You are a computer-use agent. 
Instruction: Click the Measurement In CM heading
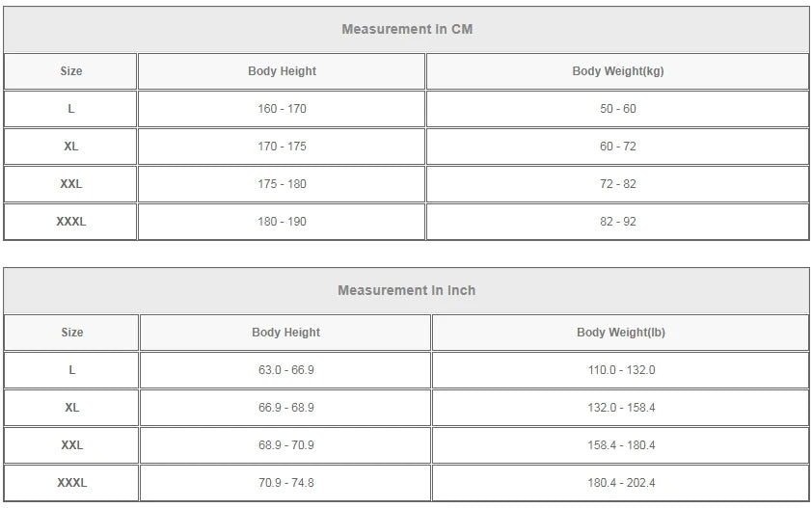pos(407,29)
